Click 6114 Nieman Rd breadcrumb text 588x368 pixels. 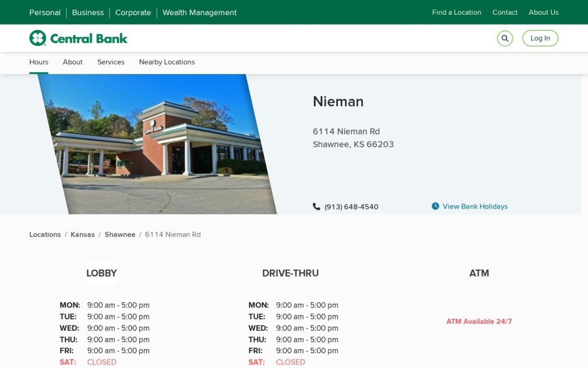(173, 235)
